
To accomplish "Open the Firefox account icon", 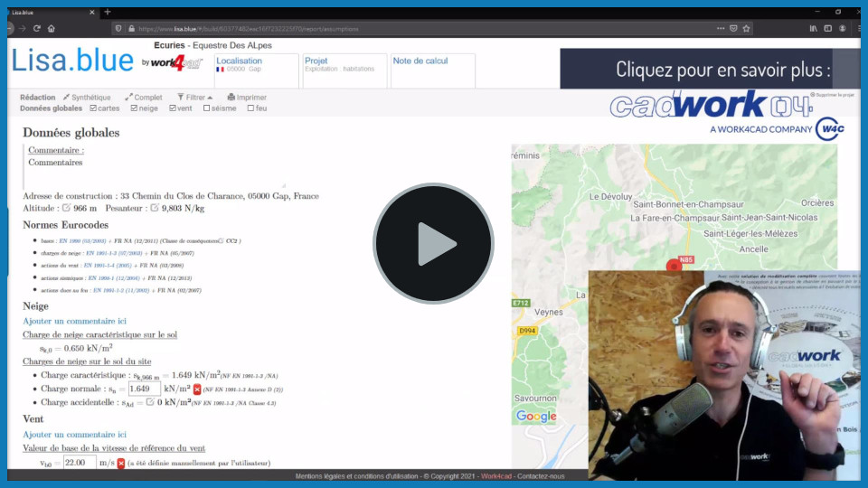I will 843,28.
